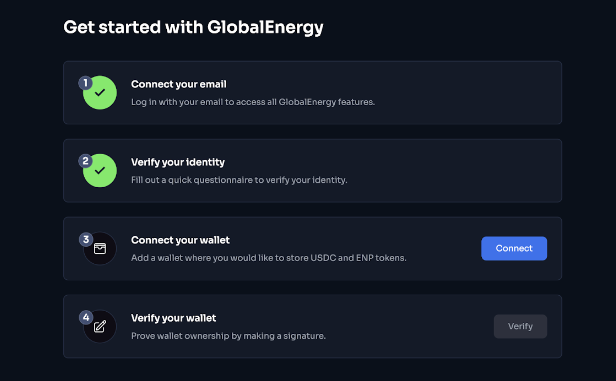The image size is (616, 381).
Task: Click the blue Connect button
Action: click(x=514, y=248)
